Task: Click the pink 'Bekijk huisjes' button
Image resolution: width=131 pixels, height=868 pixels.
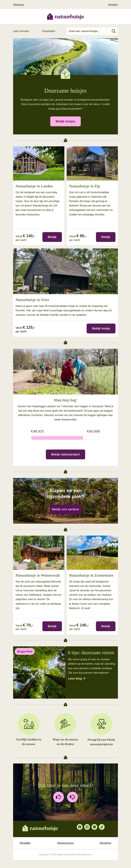Action: (65, 121)
